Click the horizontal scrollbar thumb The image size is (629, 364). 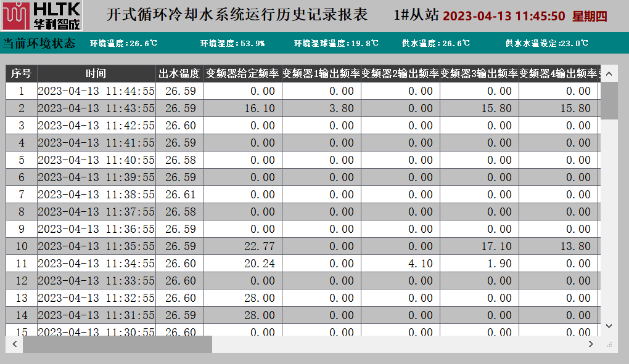coord(117,344)
